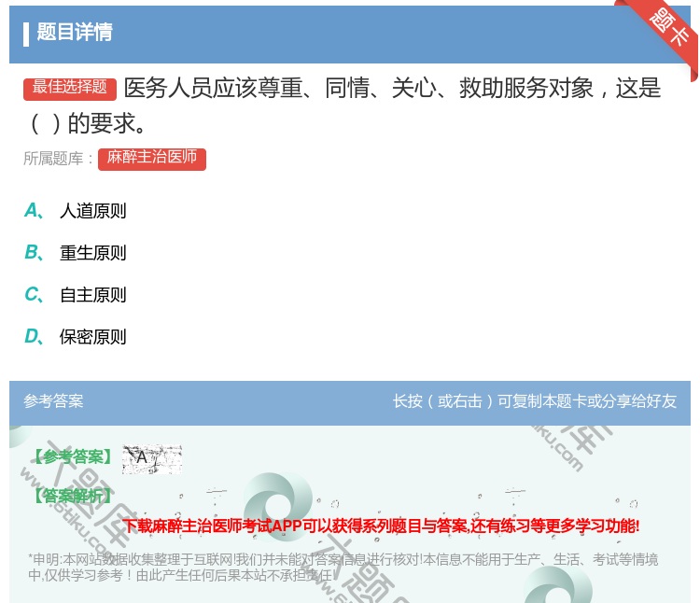
Task: Select the option letter C marker
Action: pos(32,295)
